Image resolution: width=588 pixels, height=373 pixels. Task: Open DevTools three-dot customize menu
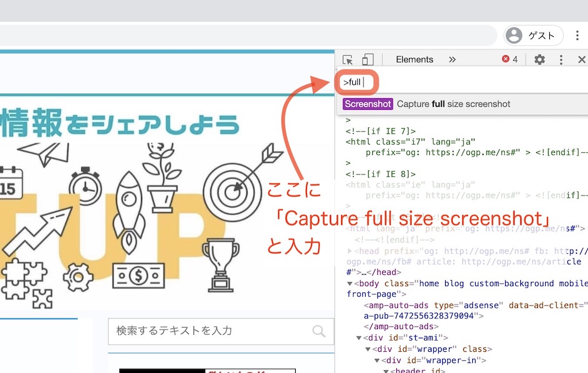pos(561,59)
